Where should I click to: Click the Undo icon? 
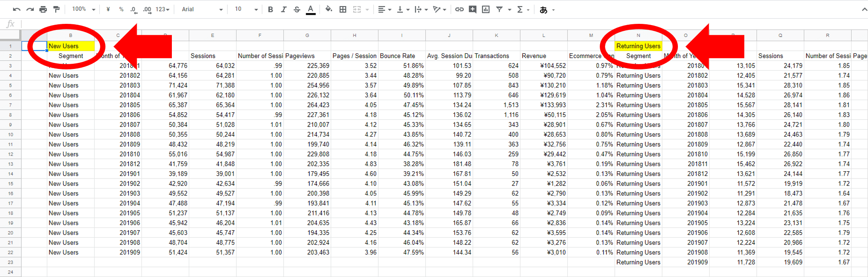pos(16,9)
